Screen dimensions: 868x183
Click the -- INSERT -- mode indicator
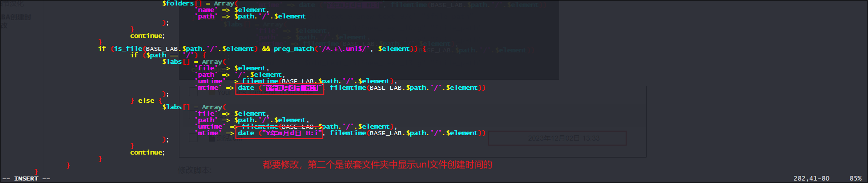click(x=26, y=179)
